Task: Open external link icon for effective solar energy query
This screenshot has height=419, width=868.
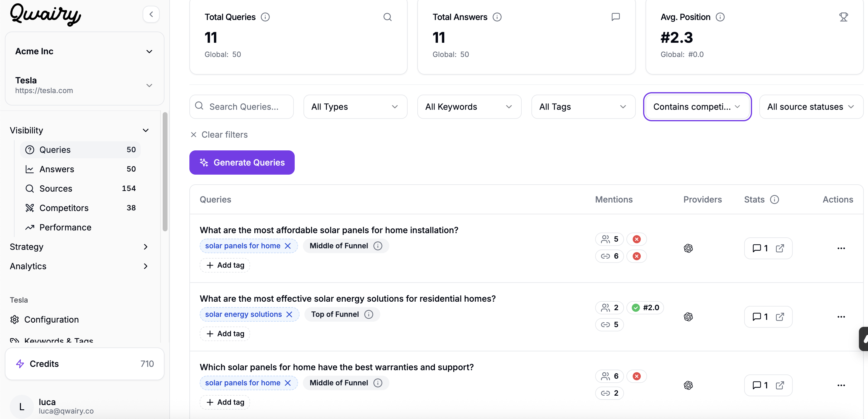Action: tap(780, 317)
